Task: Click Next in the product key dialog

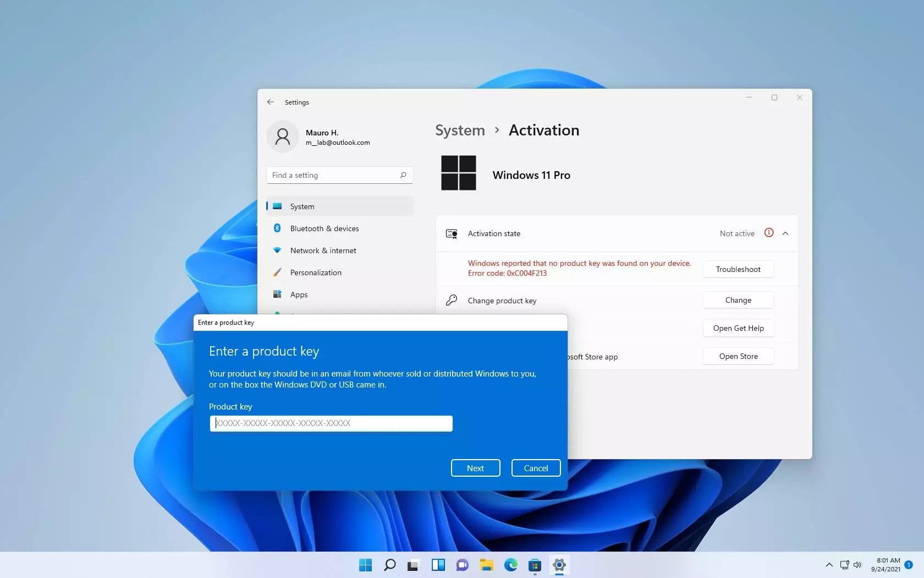Action: [475, 468]
